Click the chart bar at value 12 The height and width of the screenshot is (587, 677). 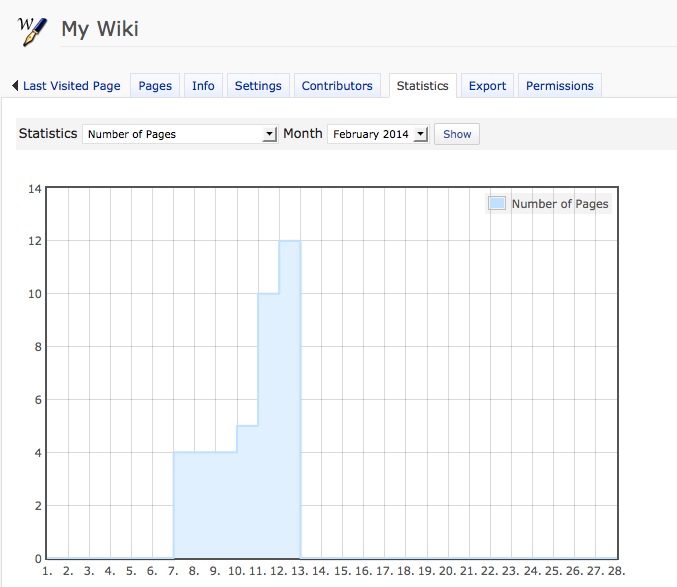[x=290, y=400]
